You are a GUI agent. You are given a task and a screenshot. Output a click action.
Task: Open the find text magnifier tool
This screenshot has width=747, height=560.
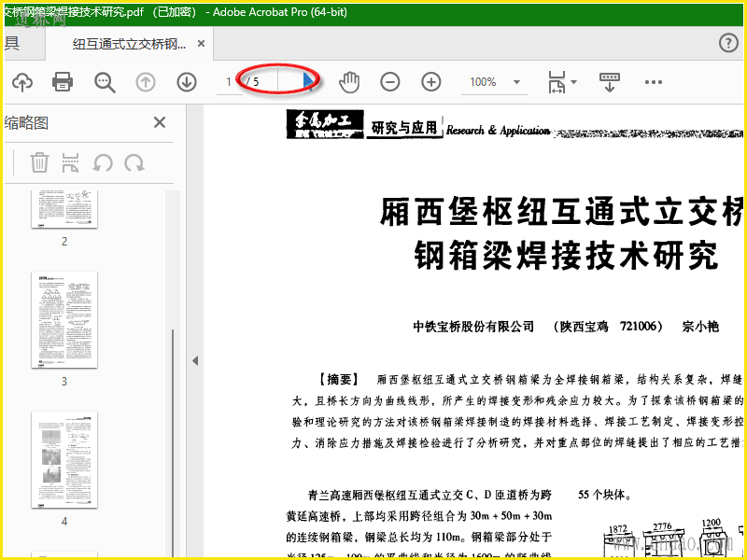[105, 82]
